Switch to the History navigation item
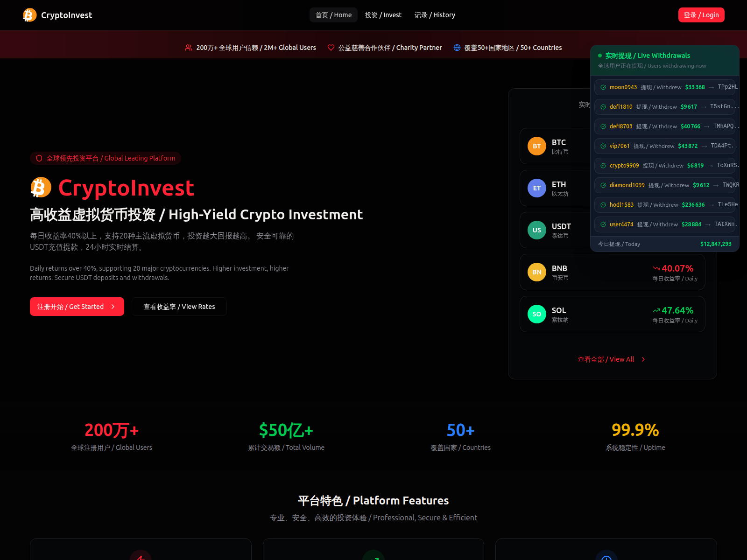Viewport: 747px width, 560px height. [x=434, y=14]
